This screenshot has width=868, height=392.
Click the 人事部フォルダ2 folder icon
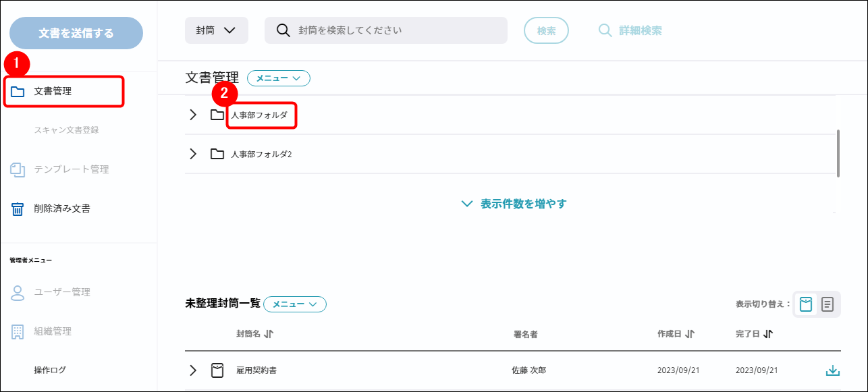(x=217, y=155)
